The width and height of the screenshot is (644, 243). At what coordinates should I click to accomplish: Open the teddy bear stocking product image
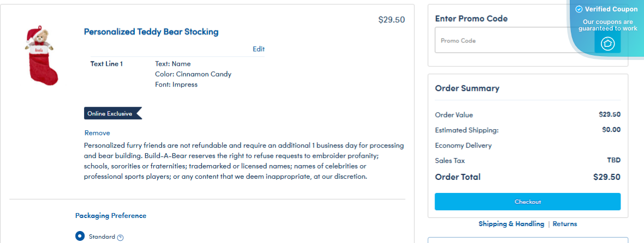coord(40,56)
